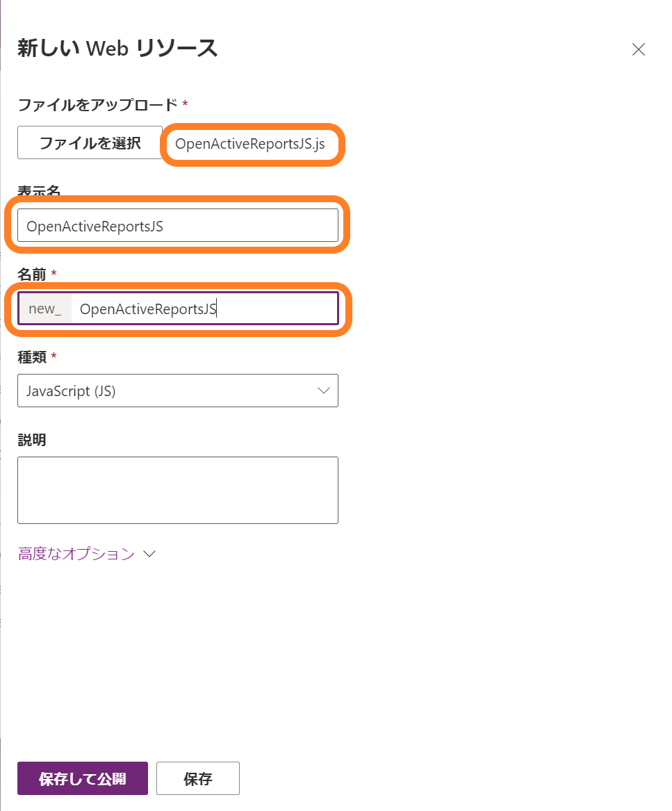Focus the 表示名 display name field
Image resolution: width=672 pixels, height=811 pixels.
click(178, 225)
